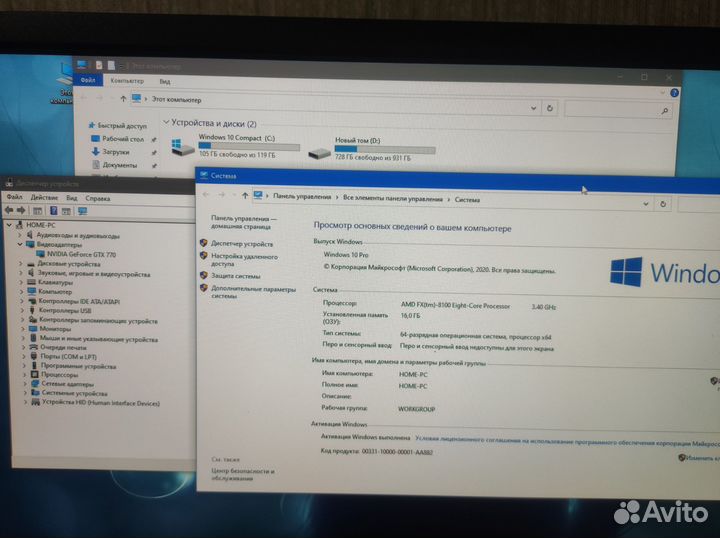
Task: Expand Контроллеры IDE ATA/ATAPI node
Action: pyautogui.click(x=22, y=301)
